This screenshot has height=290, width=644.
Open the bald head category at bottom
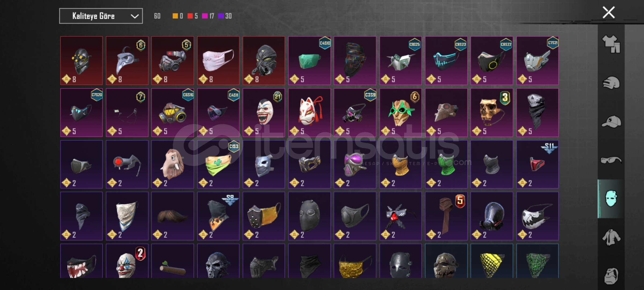click(611, 276)
